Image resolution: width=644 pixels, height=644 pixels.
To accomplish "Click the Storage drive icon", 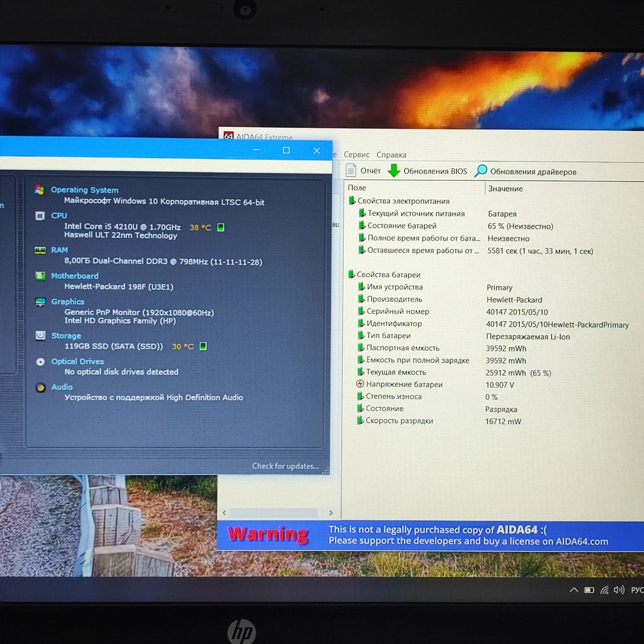I will [x=41, y=336].
